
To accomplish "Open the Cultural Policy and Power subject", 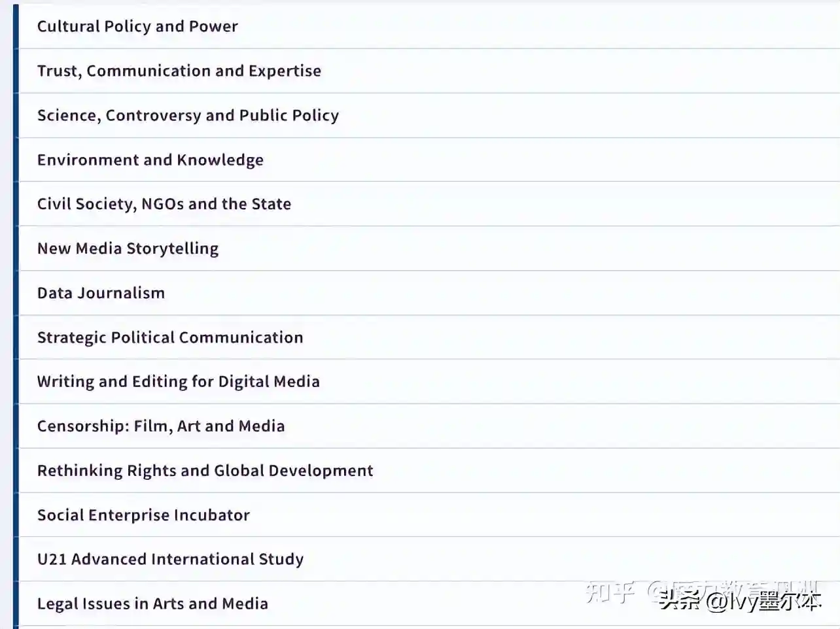I will (x=137, y=26).
